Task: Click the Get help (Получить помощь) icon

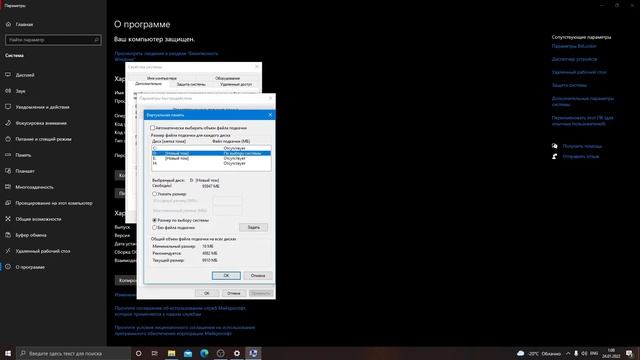Action: click(554, 146)
